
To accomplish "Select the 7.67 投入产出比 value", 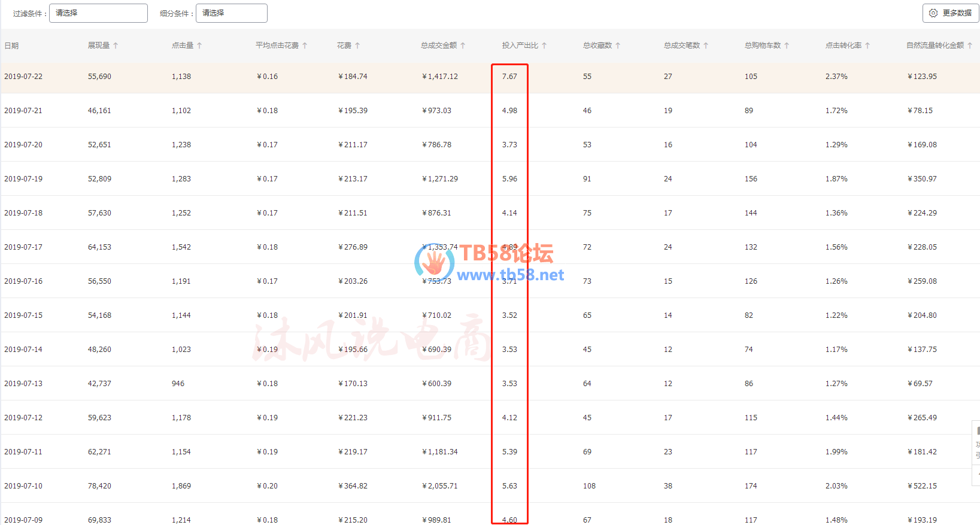I will coord(509,77).
